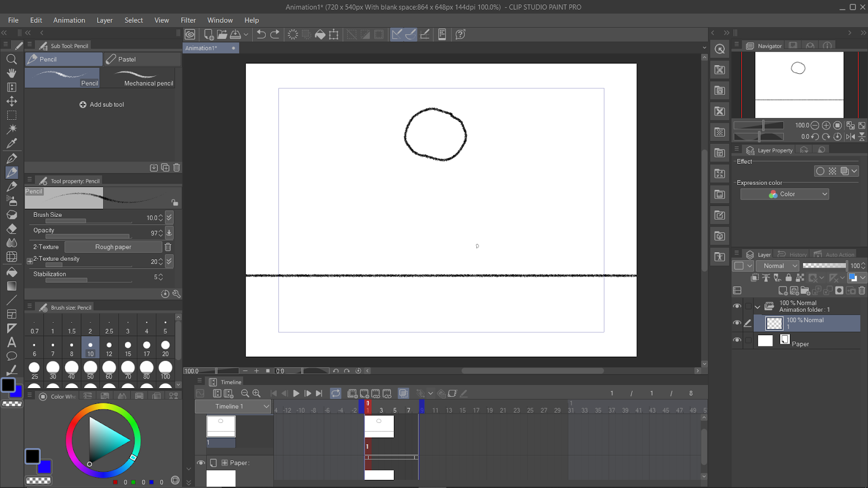Select the Eraser tool

pyautogui.click(x=11, y=229)
